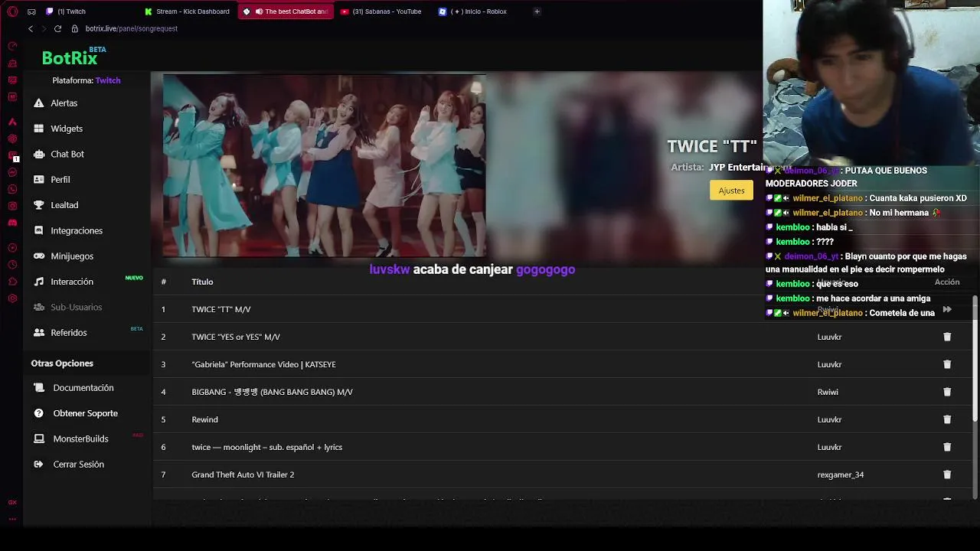
Task: Open browser Settings gear in sidebar
Action: 12,298
